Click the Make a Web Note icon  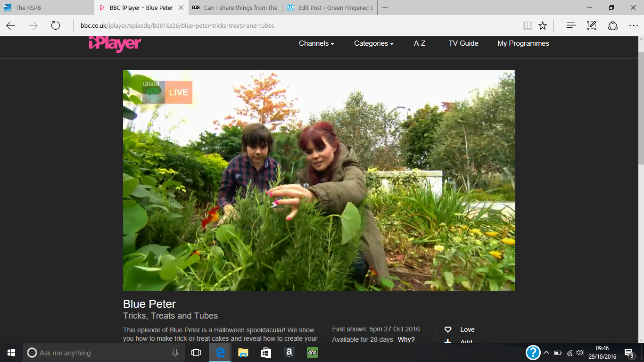point(592,25)
